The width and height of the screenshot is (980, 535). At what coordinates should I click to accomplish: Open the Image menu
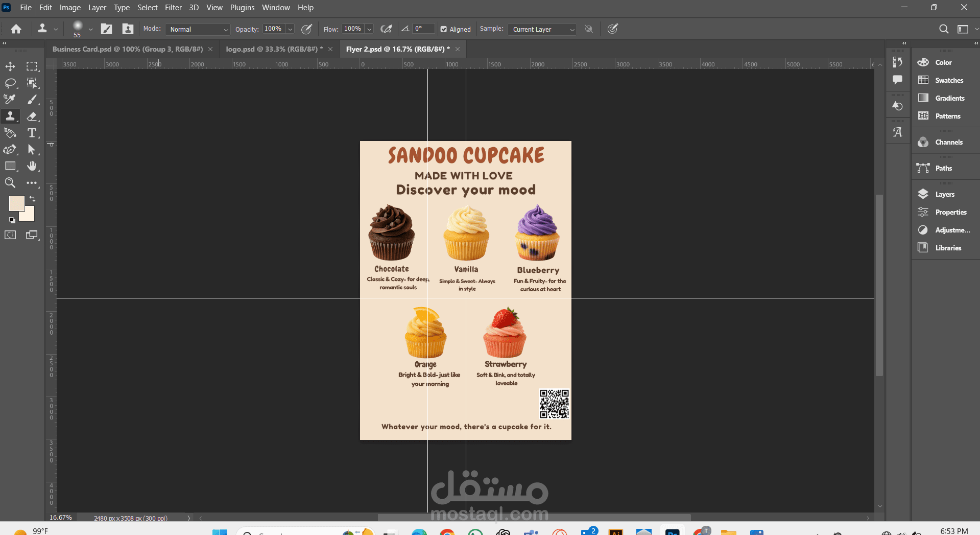70,8
